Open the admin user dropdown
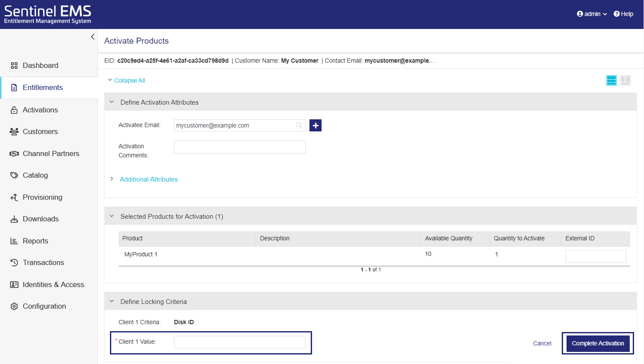Image resolution: width=644 pixels, height=364 pixels. click(592, 14)
